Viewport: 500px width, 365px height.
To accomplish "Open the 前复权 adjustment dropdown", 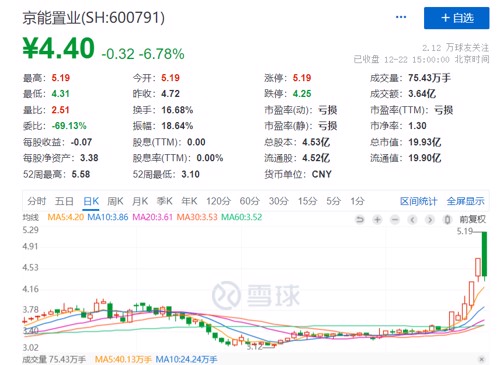I will pos(473,219).
